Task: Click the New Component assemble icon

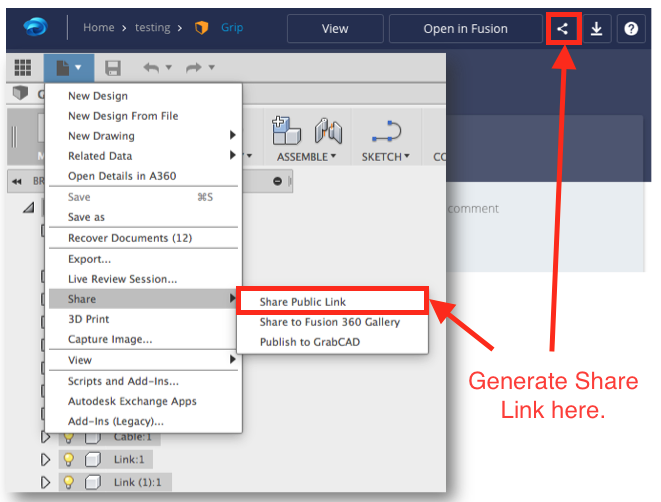Action: coord(286,131)
